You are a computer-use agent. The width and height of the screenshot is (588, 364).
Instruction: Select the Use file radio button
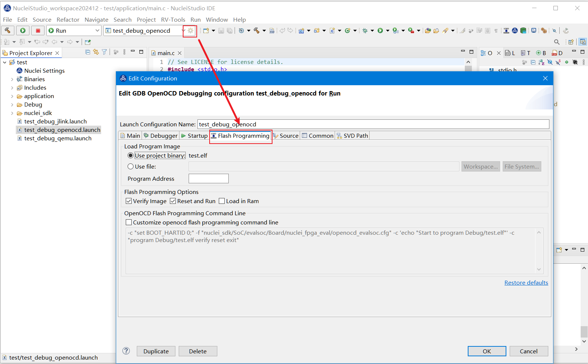[131, 166]
